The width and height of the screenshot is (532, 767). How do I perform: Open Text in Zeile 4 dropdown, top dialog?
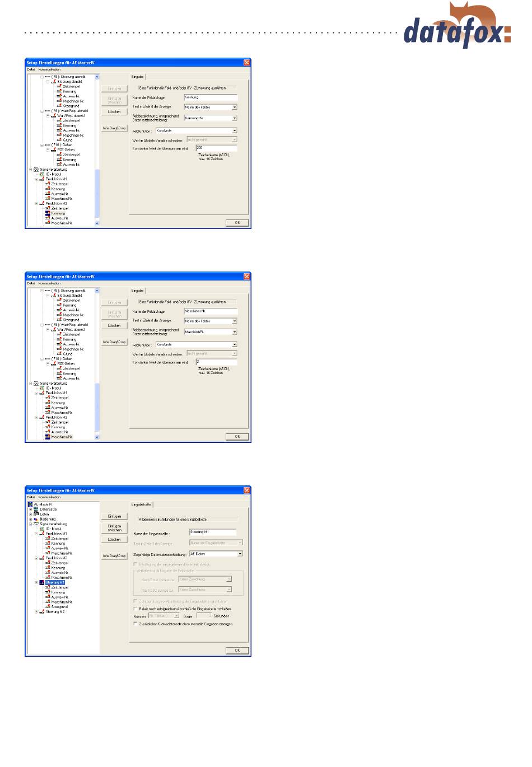tap(235, 107)
